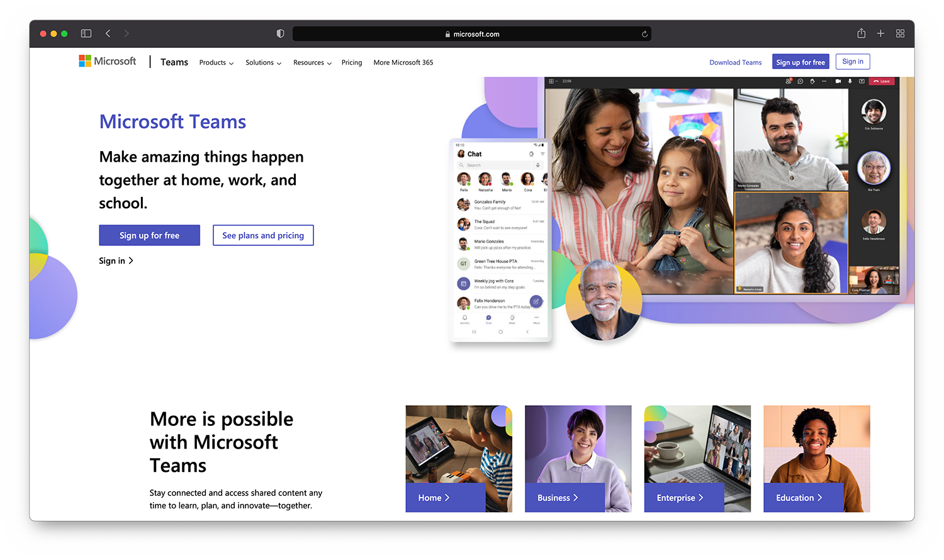Toggle the Safari sidebar button

pos(86,33)
